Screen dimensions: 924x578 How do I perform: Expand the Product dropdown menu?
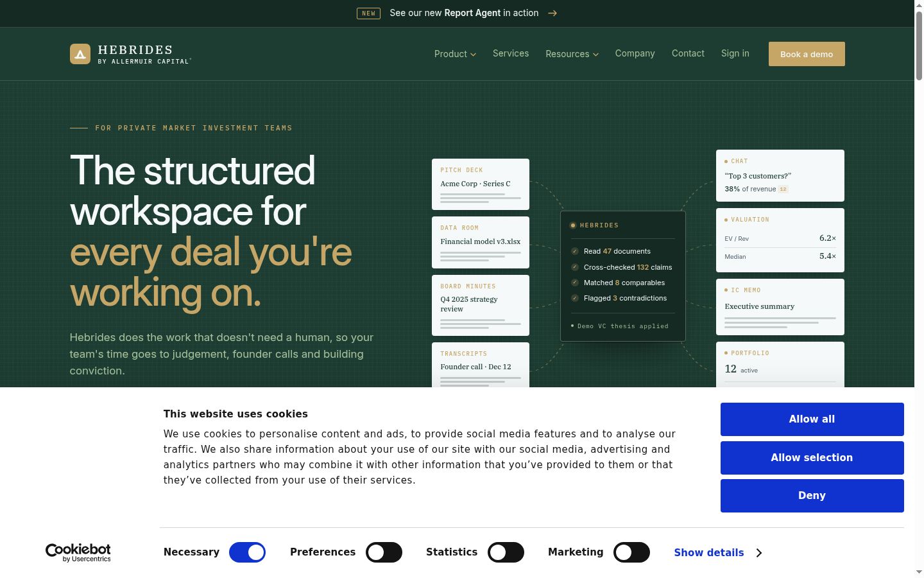tap(455, 54)
